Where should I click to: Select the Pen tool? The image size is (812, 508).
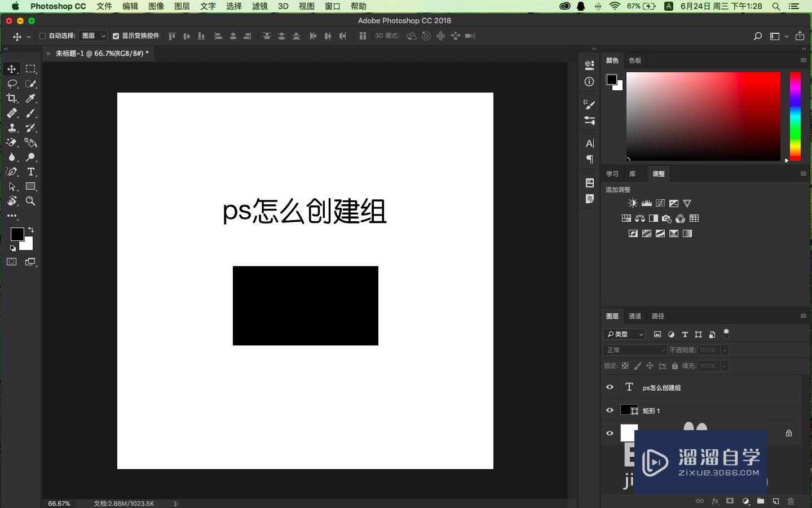tap(12, 172)
